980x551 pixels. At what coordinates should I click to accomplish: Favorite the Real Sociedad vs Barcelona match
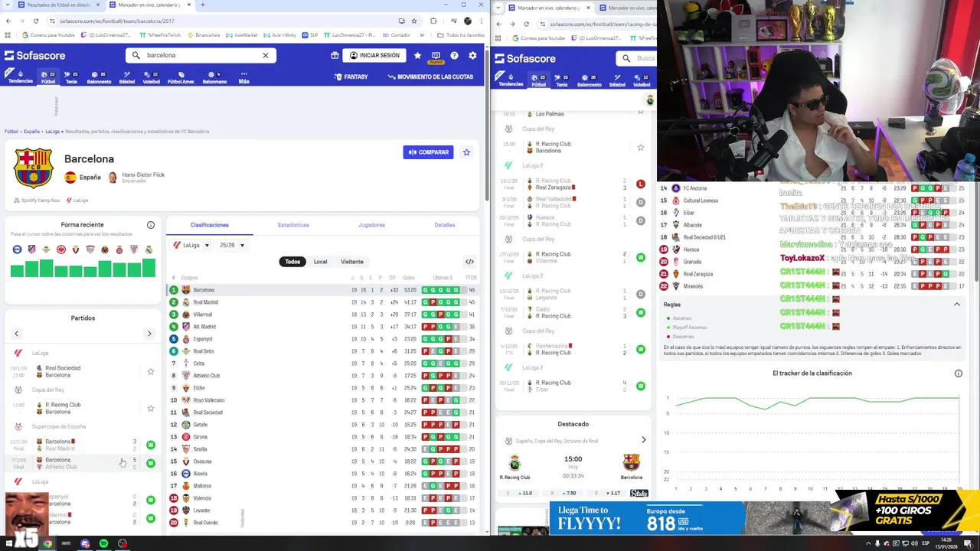(x=151, y=372)
